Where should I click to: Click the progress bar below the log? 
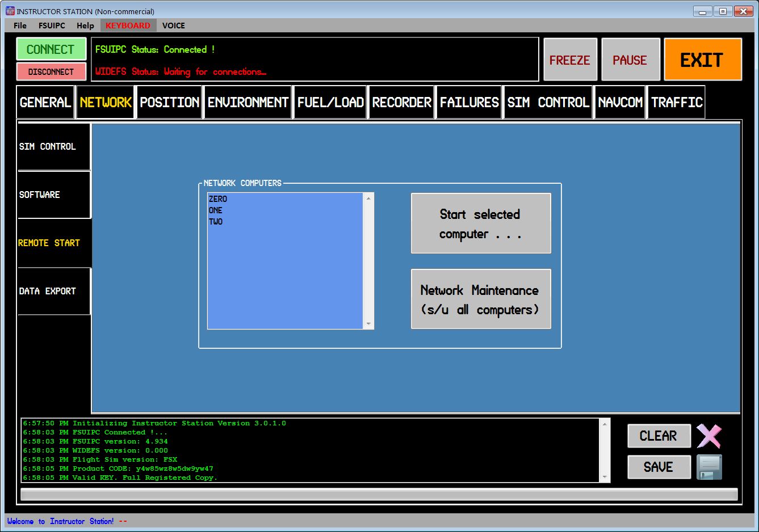coord(379,495)
